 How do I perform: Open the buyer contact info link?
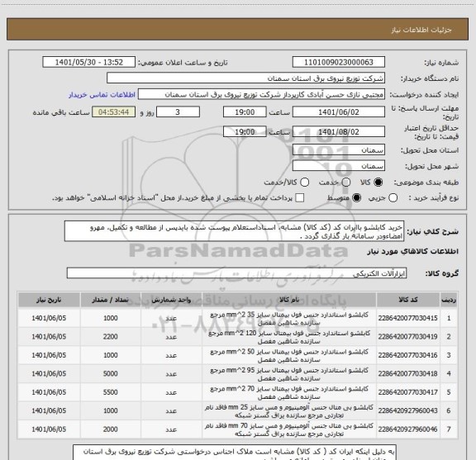point(102,95)
